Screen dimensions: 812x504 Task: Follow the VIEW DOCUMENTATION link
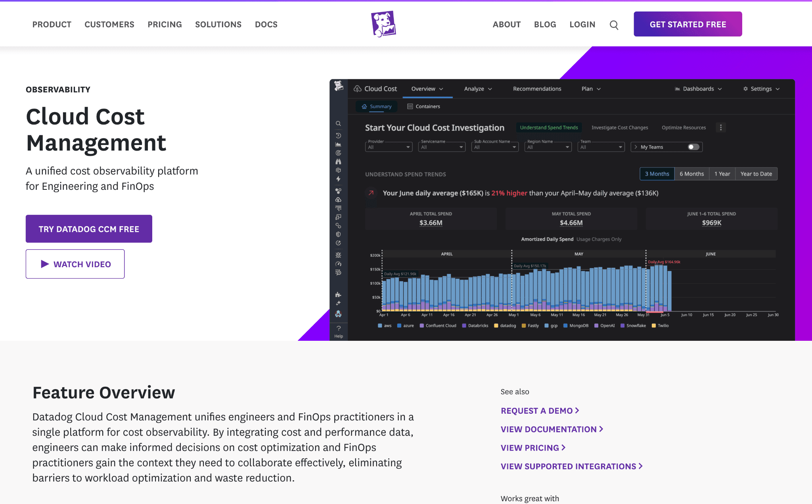pos(552,430)
